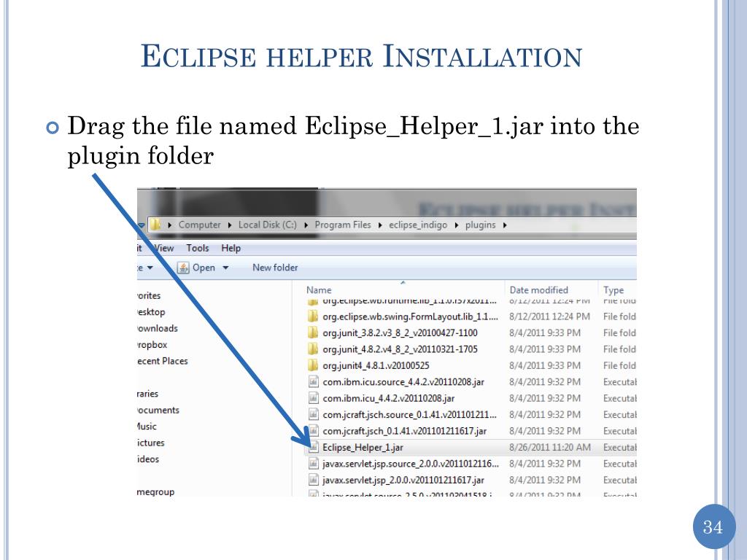Open the View menu

164,248
